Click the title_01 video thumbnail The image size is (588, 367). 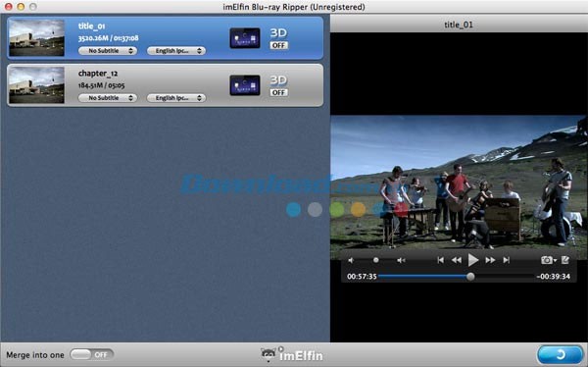tap(36, 38)
